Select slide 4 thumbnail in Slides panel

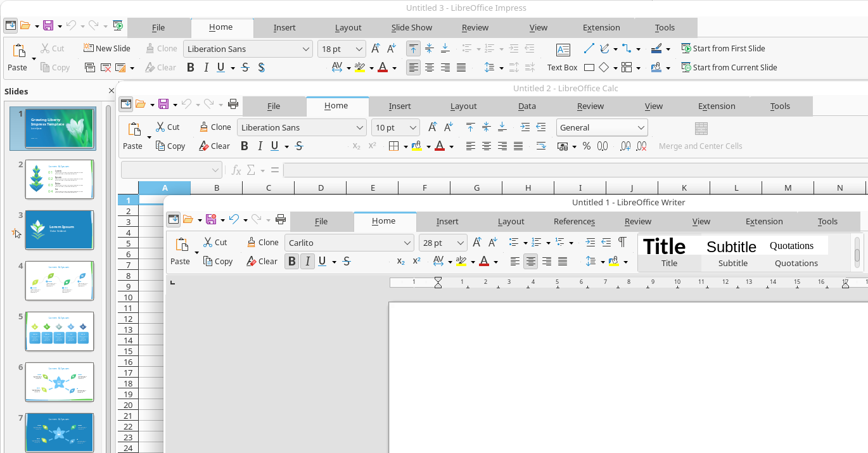pos(59,280)
